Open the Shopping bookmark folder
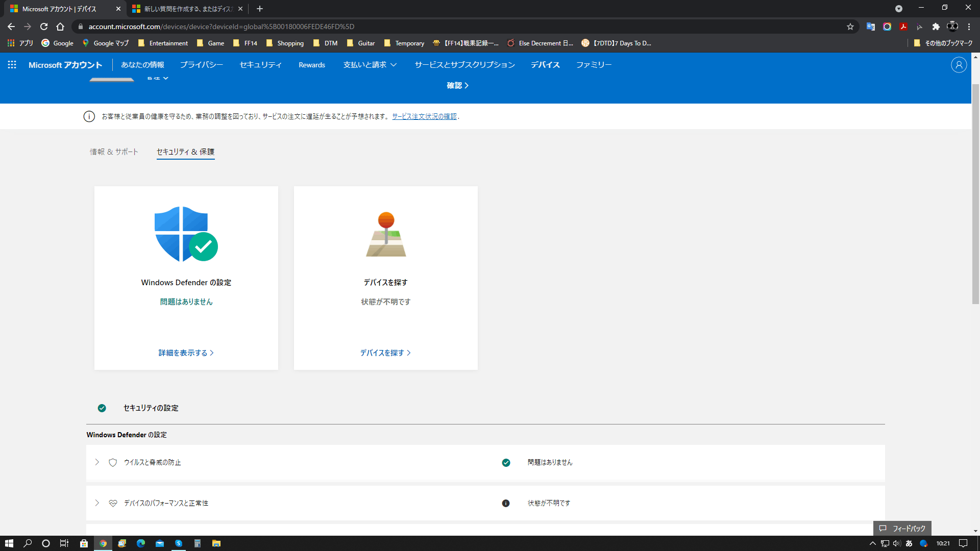This screenshot has width=980, height=551. tap(285, 43)
